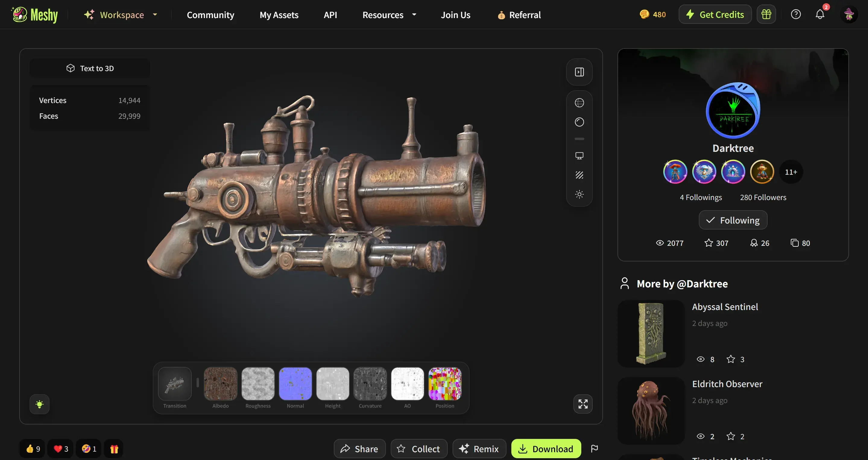Click the lightbulb icon in viewer corner
This screenshot has width=868, height=460.
pyautogui.click(x=39, y=404)
